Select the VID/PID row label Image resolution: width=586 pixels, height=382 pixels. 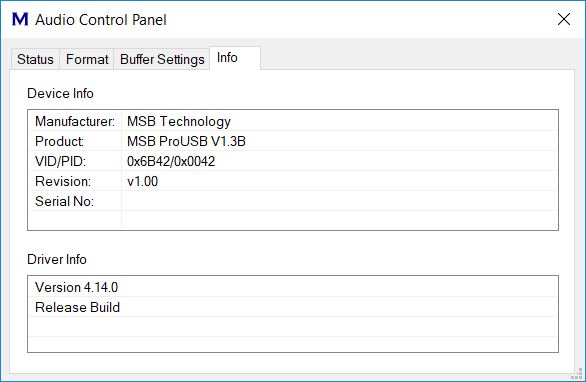coord(60,161)
